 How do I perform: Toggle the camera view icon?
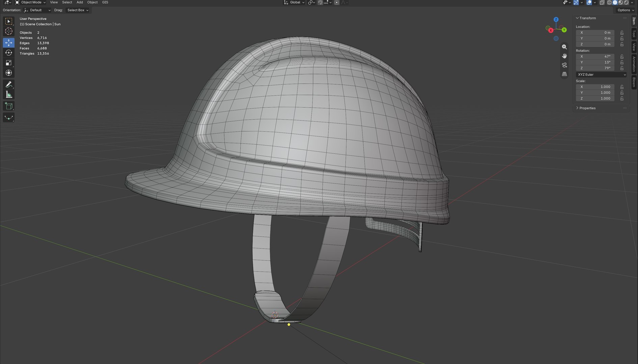coord(564,65)
